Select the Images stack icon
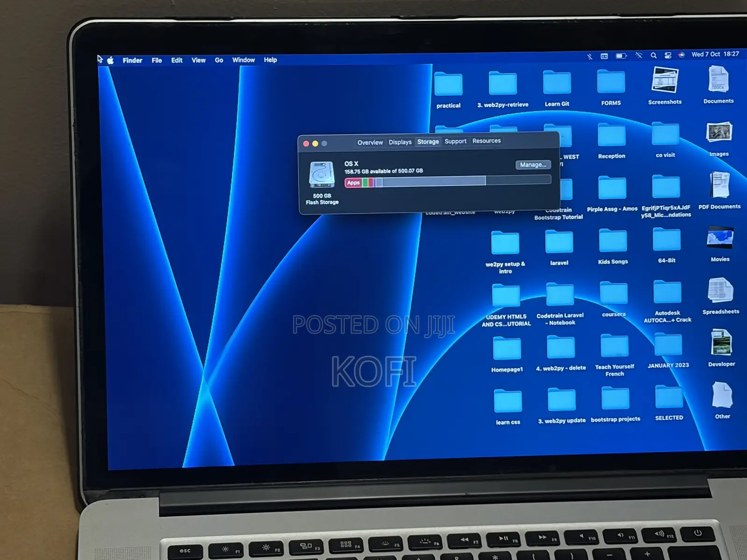Viewport: 747px width, 560px height. [x=719, y=133]
